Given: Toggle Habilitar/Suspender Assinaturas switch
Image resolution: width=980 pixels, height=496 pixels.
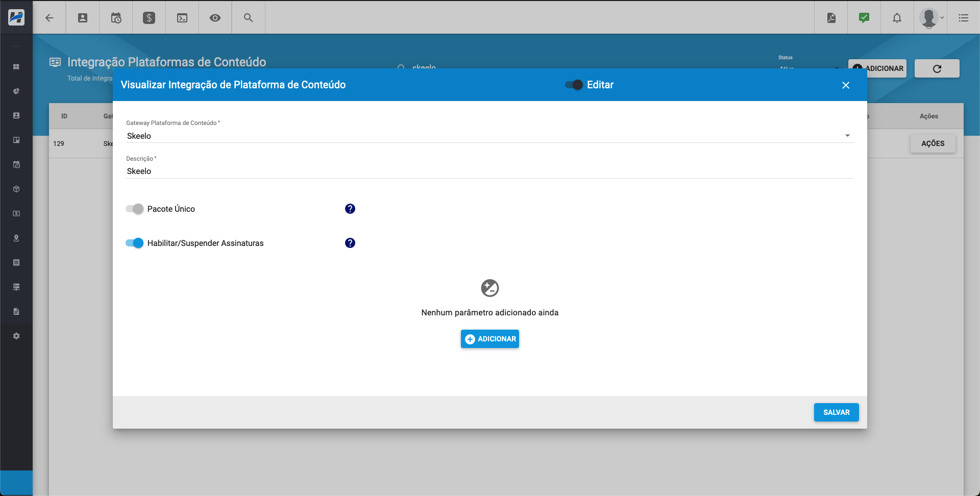Looking at the screenshot, I should [x=135, y=243].
